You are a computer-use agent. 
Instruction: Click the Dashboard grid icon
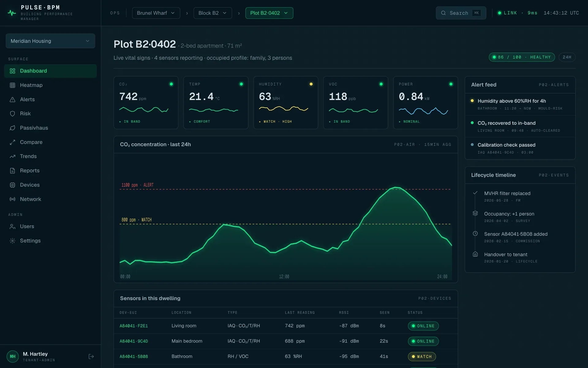tap(12, 71)
